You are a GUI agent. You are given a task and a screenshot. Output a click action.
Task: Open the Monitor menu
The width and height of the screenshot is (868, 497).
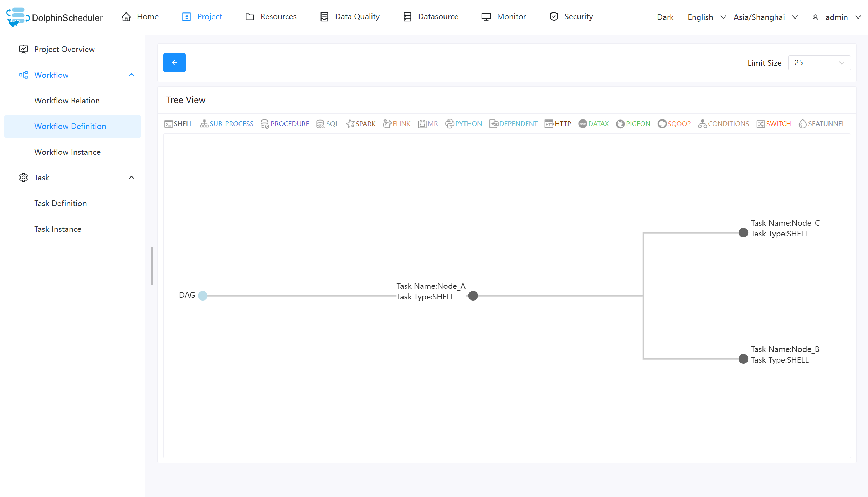(504, 16)
